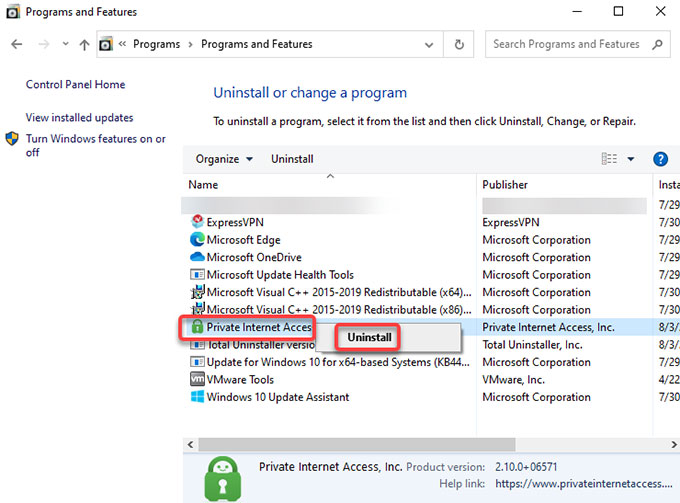Click the Visual C++ (x86) installer icon
The height and width of the screenshot is (503, 680).
197,309
